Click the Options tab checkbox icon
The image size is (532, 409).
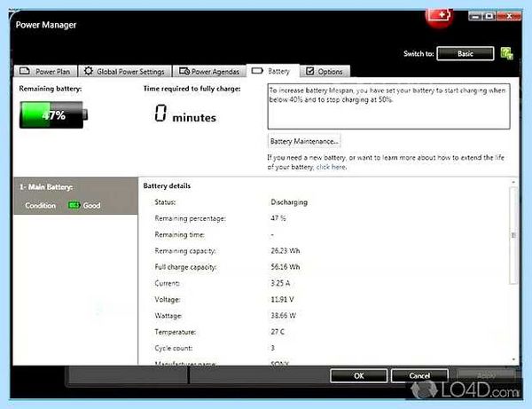(309, 71)
